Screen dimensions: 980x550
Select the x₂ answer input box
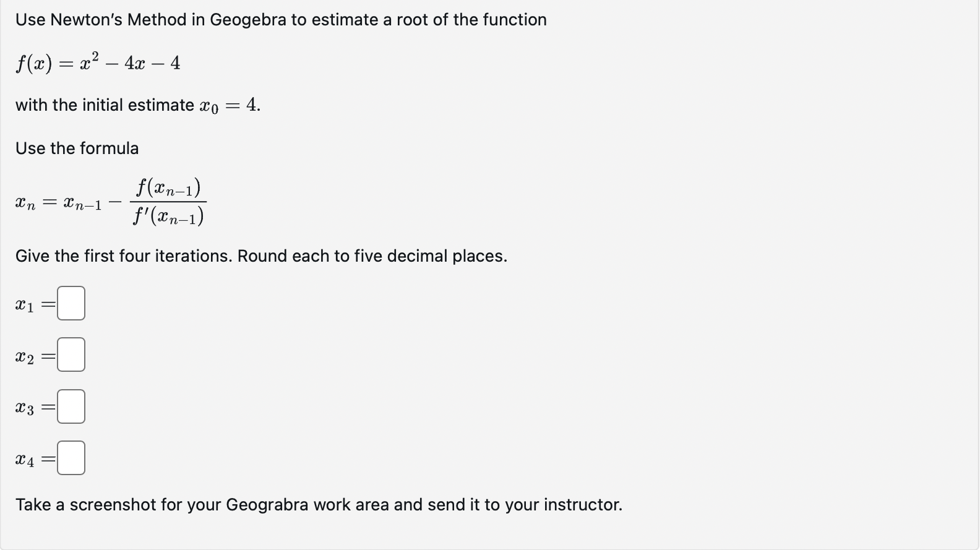coord(70,354)
